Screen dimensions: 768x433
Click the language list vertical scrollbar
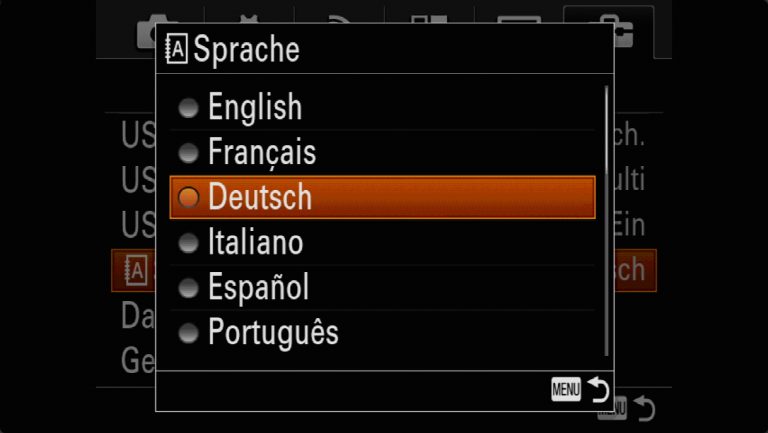click(606, 220)
